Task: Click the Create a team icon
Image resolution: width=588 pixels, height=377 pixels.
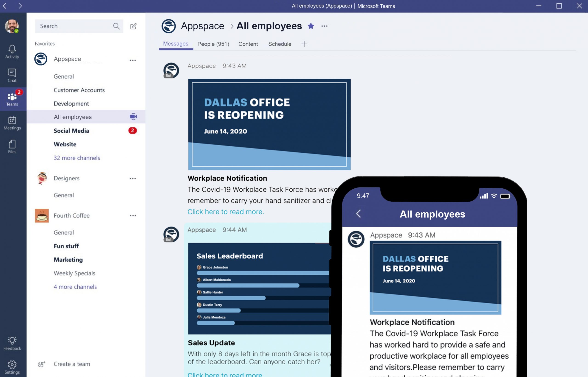Action: pyautogui.click(x=41, y=364)
